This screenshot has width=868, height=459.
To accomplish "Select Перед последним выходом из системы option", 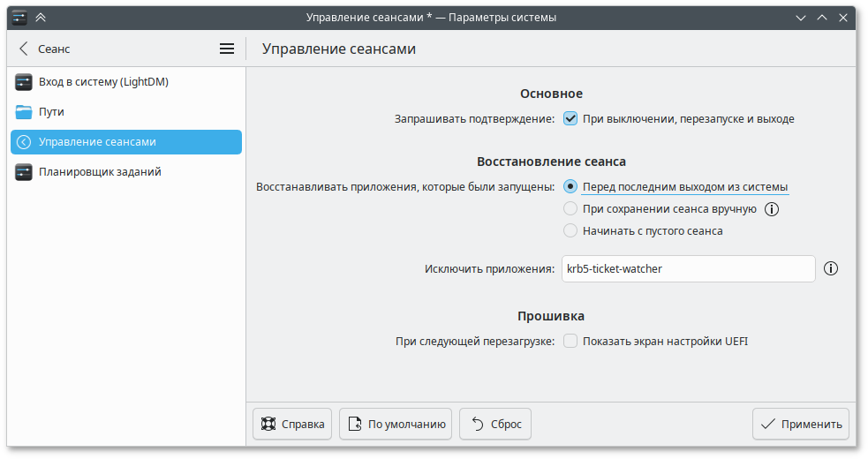I will tap(570, 186).
